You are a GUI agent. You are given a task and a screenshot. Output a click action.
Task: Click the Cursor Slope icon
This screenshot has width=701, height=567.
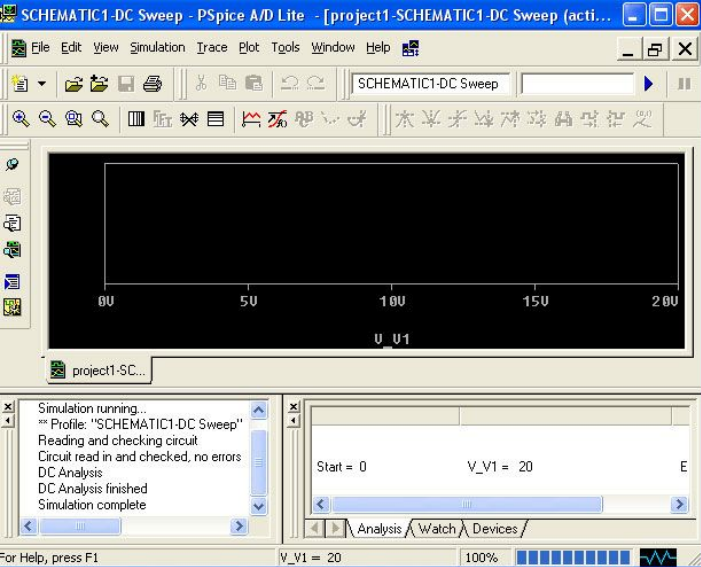pyautogui.click(x=457, y=119)
